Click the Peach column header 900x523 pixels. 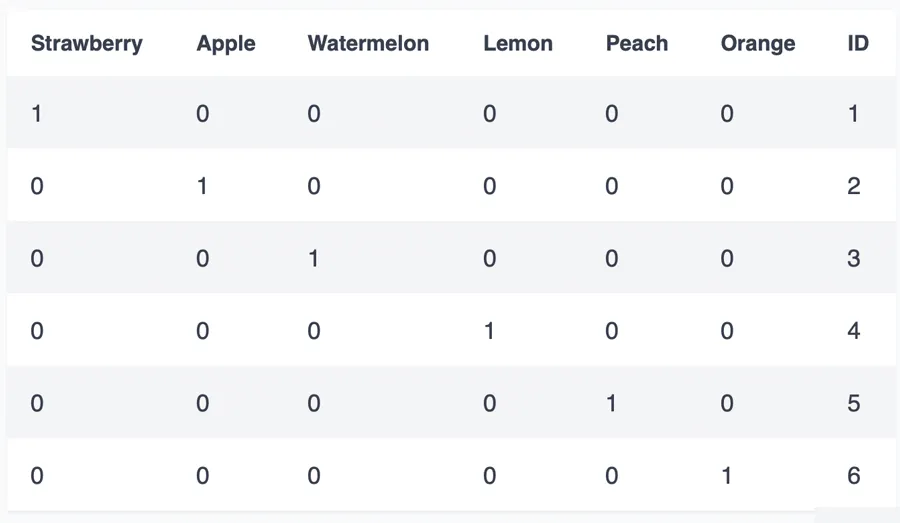point(637,44)
